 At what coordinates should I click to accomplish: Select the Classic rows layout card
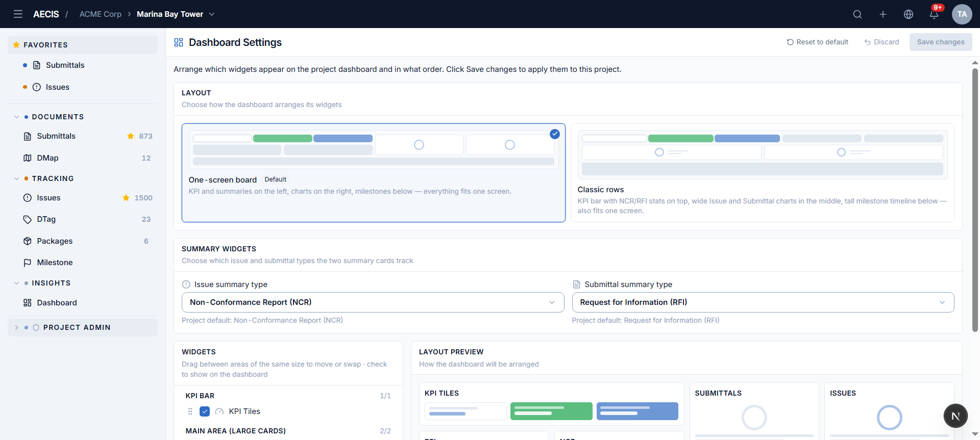point(763,173)
